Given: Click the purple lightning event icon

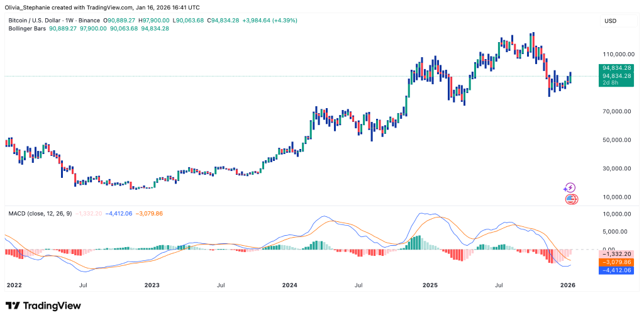Looking at the screenshot, I should [x=569, y=187].
